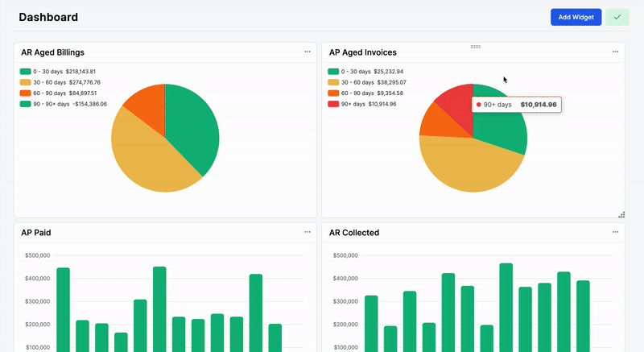Grab the AP Aged Invoices drag handle
This screenshot has height=352, width=644.
pyautogui.click(x=475, y=47)
